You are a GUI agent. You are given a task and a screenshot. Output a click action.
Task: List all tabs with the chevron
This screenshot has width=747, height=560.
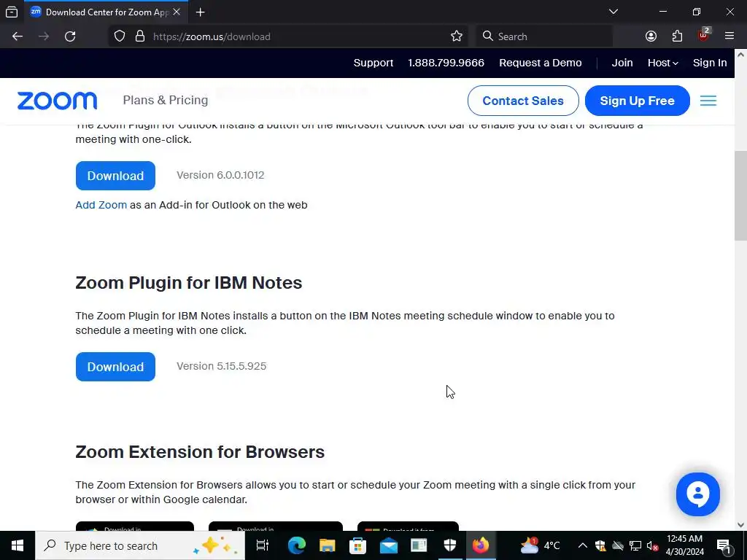[613, 12]
